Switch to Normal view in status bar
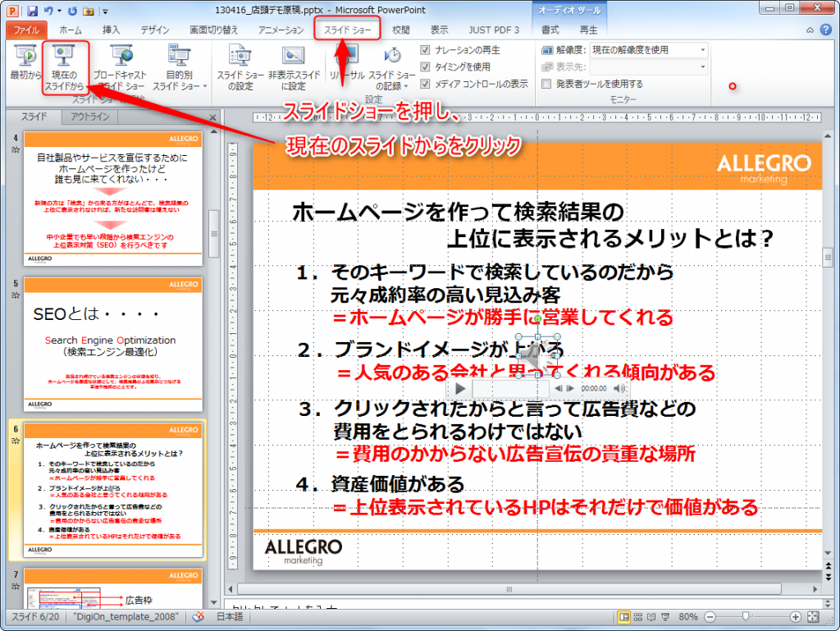 point(624,617)
